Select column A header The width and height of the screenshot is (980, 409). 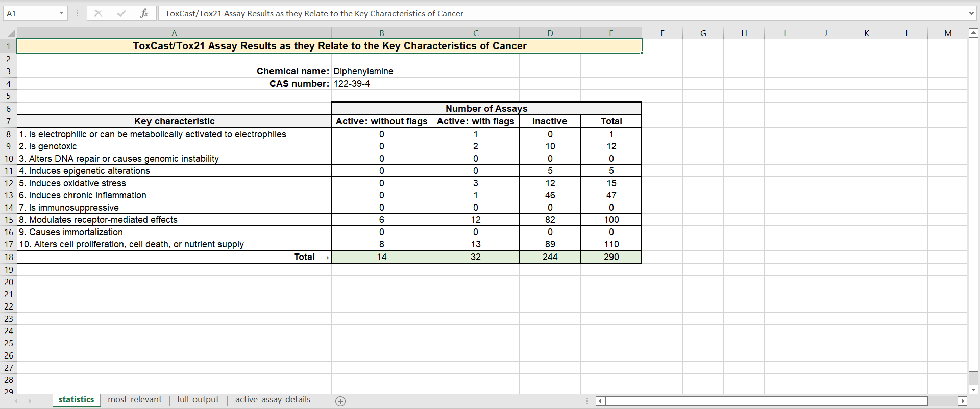pos(174,33)
